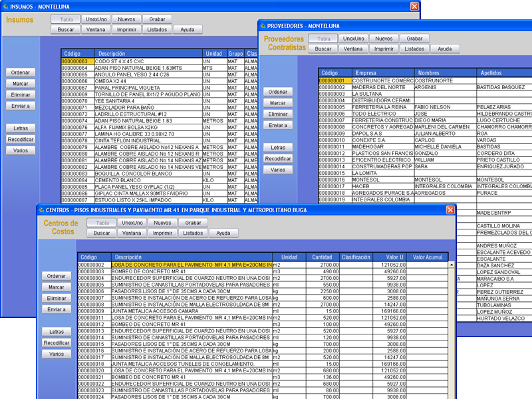The width and height of the screenshot is (532, 399).
Task: Click Cantidad column header in Centros table
Action: click(x=323, y=257)
